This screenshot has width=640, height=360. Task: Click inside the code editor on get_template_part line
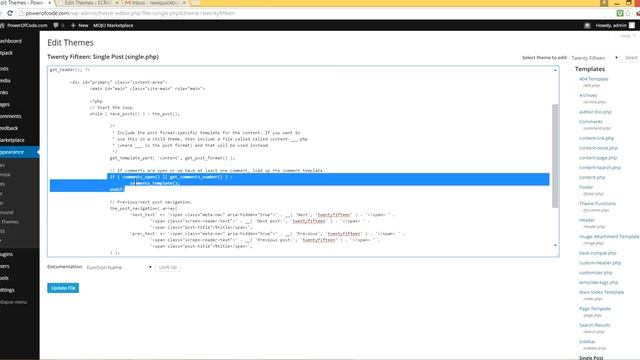point(172,158)
